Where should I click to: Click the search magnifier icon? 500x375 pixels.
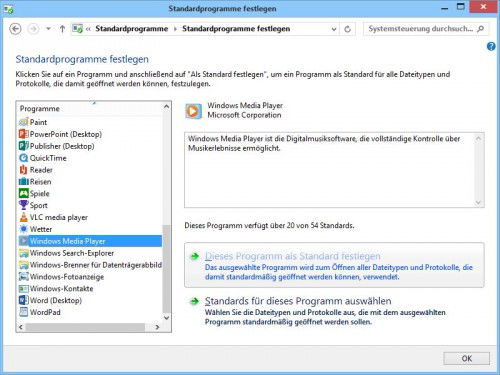click(480, 29)
